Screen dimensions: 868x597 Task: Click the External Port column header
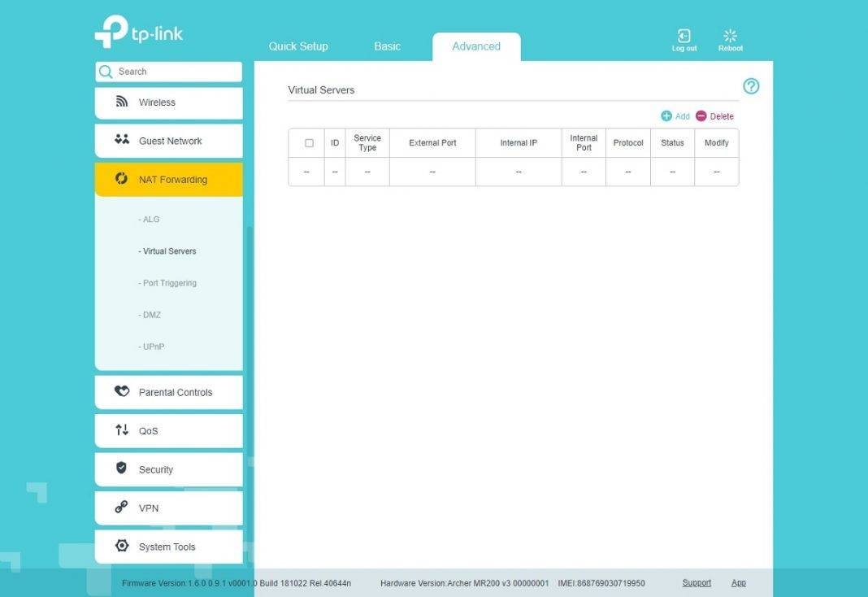click(x=432, y=143)
